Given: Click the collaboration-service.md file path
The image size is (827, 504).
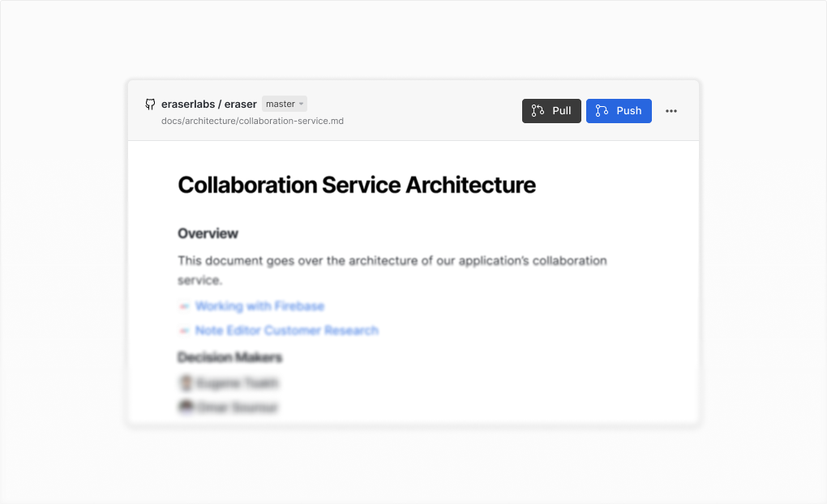Looking at the screenshot, I should pyautogui.click(x=252, y=121).
